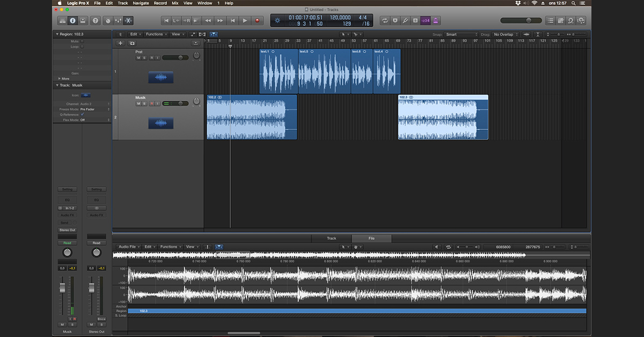The image size is (644, 337).
Task: Open the Editors scissors icon
Action: pyautogui.click(x=128, y=20)
